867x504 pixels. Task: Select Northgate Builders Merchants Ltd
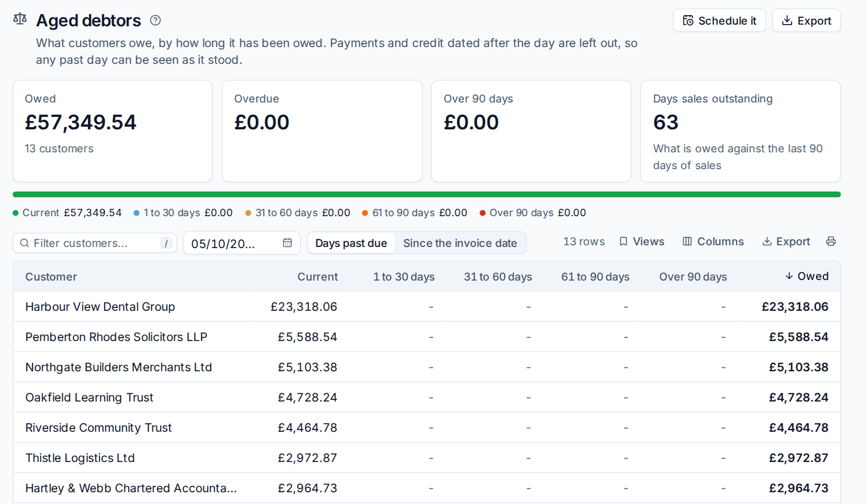pos(427,367)
